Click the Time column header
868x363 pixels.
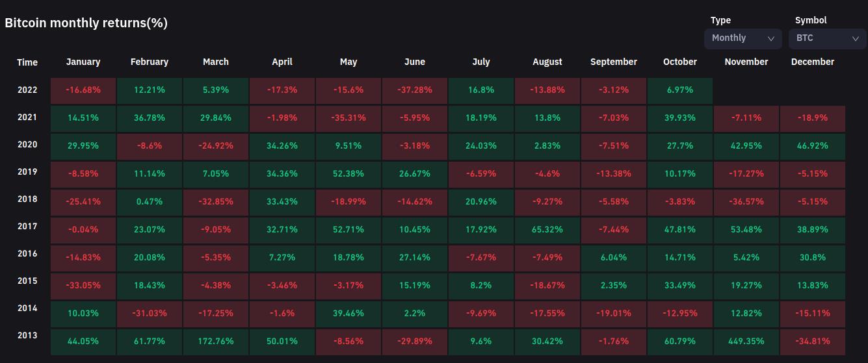click(27, 63)
